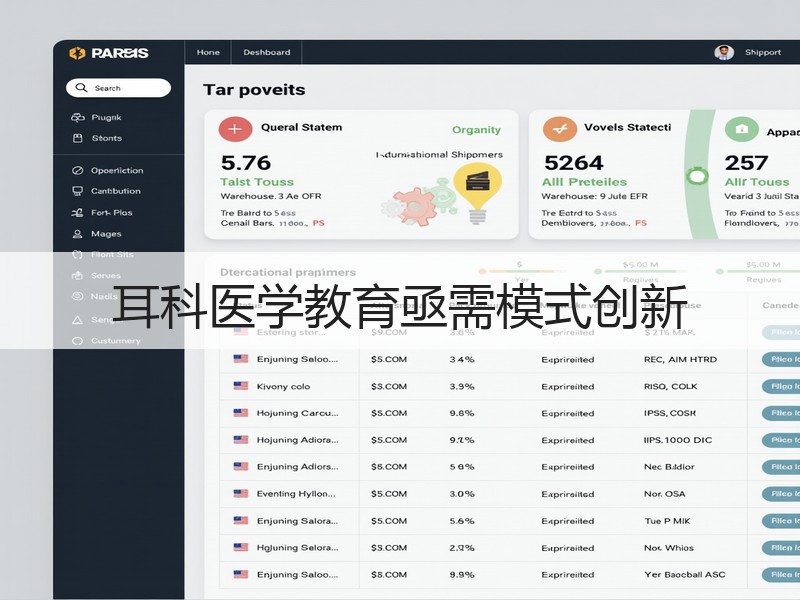
Task: Click the Piugrik sidebar icon
Action: (x=78, y=117)
